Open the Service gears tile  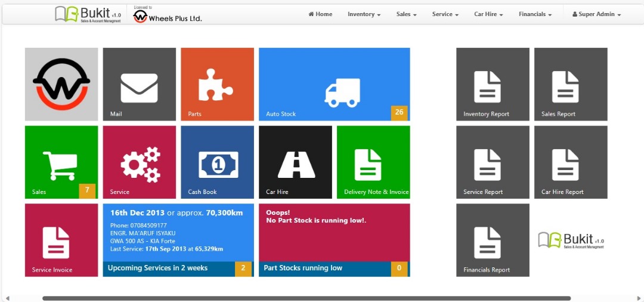139,162
